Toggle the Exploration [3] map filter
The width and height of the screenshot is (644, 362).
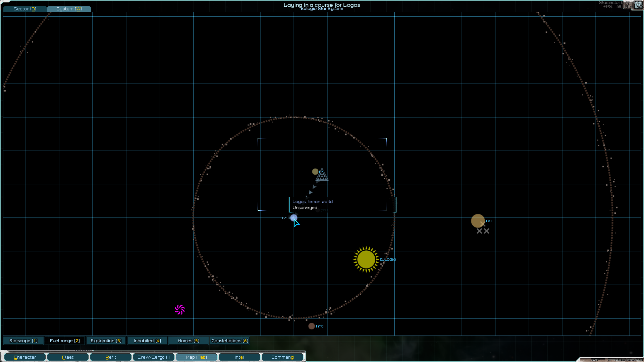click(106, 341)
